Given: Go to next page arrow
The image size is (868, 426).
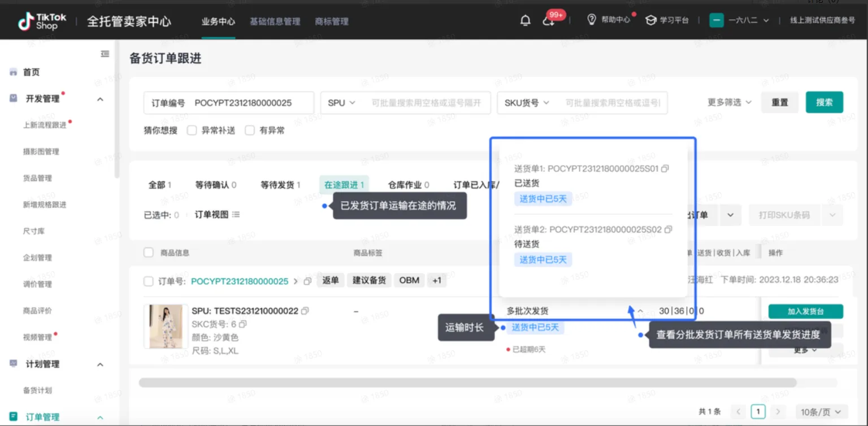Looking at the screenshot, I should click(x=778, y=411).
